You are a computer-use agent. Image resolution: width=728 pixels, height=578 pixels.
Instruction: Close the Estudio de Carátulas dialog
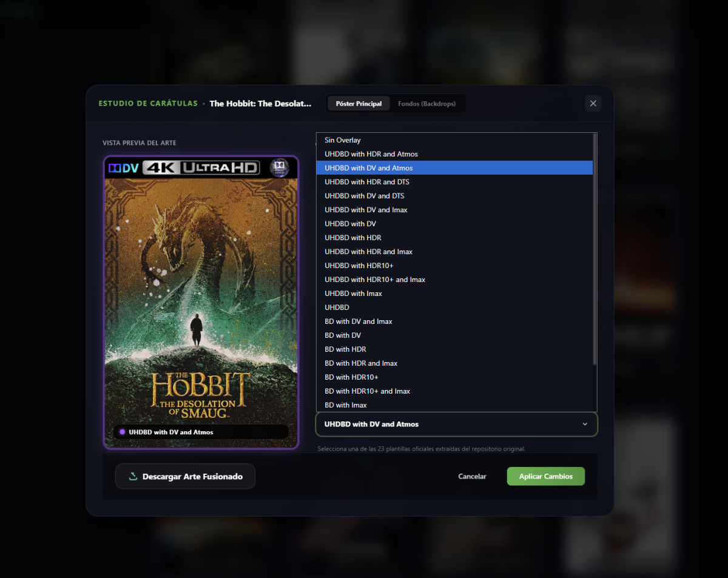pos(593,103)
